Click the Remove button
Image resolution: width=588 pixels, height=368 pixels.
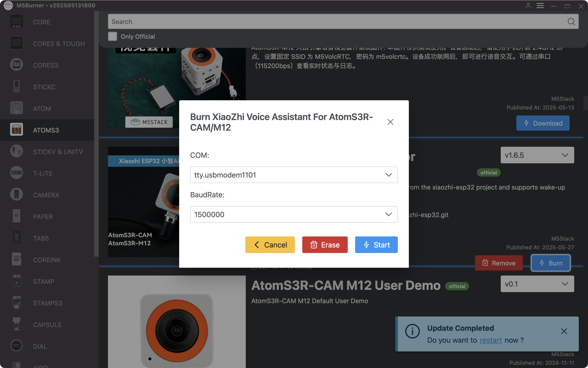tap(499, 263)
